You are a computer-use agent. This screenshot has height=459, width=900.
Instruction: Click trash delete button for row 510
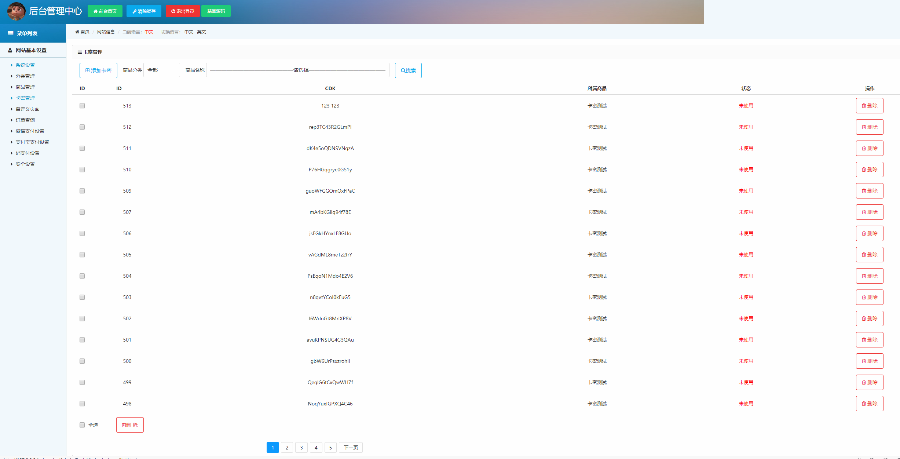pos(870,169)
